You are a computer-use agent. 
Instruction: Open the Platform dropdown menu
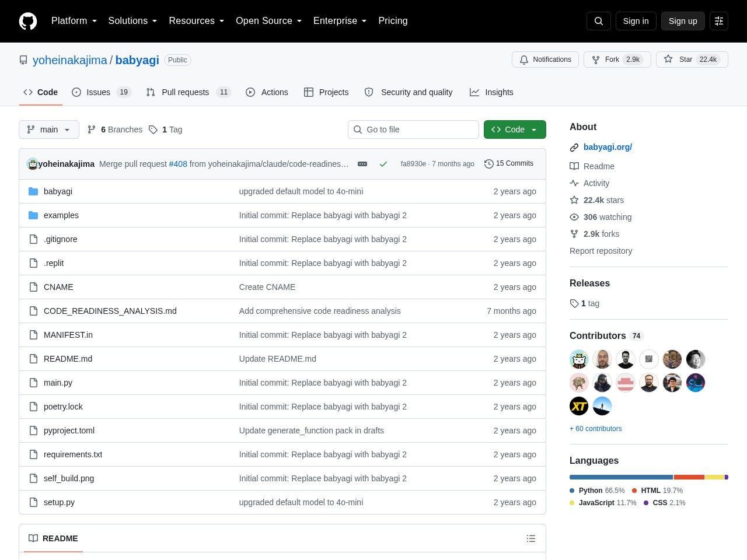pos(74,21)
